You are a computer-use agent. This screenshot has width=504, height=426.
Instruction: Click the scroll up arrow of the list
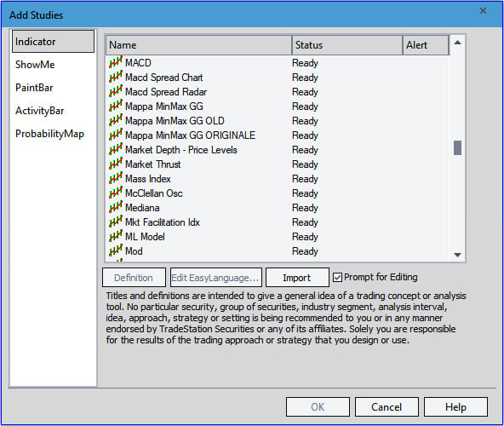tap(457, 43)
